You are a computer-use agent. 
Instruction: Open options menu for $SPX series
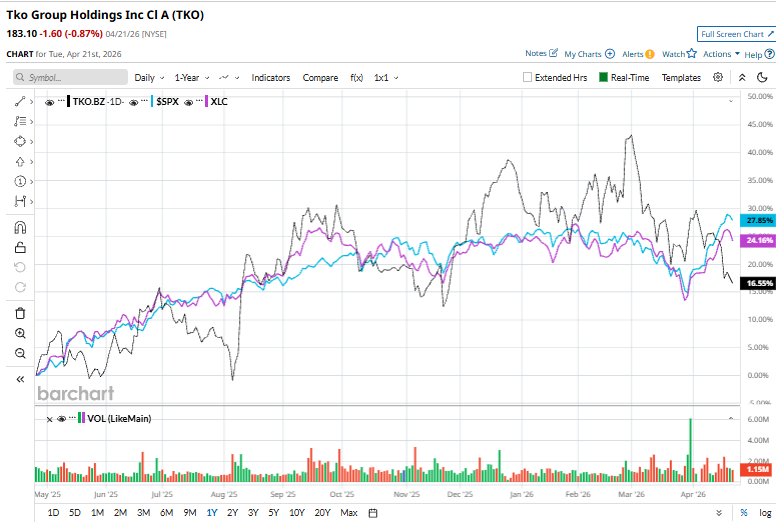pos(144,100)
